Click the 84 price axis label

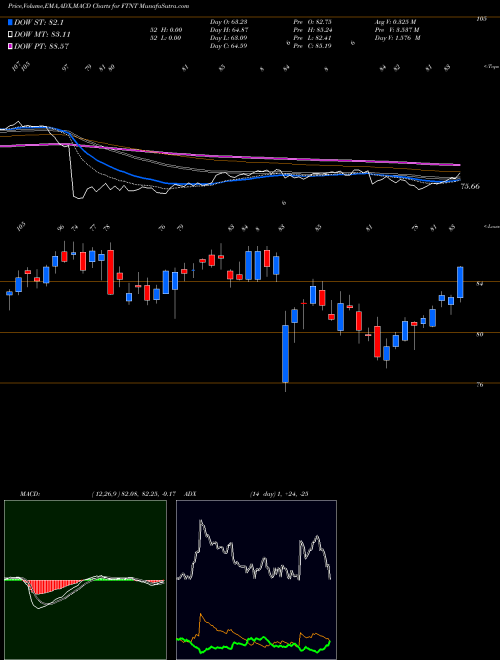point(479,284)
